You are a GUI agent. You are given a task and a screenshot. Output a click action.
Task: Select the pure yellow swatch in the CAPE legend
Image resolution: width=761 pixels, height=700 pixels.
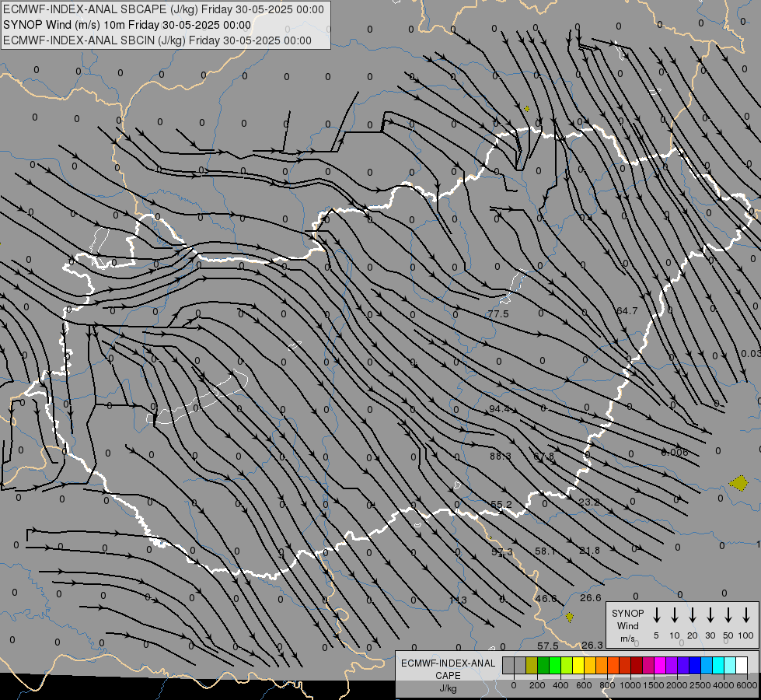578,665
